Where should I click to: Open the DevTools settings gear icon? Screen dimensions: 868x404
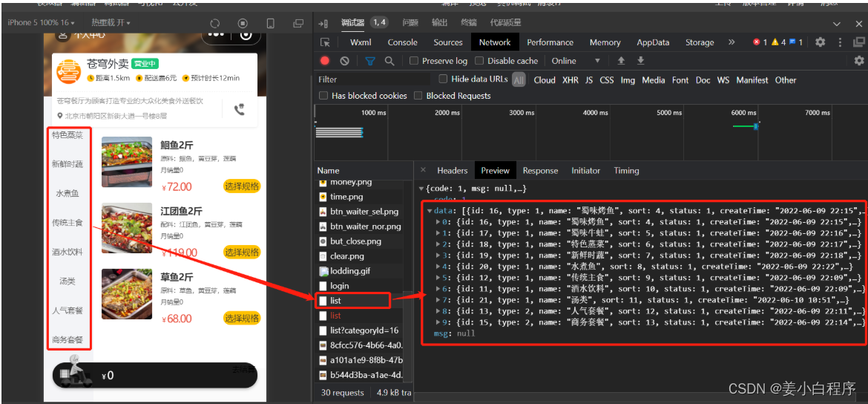click(821, 42)
